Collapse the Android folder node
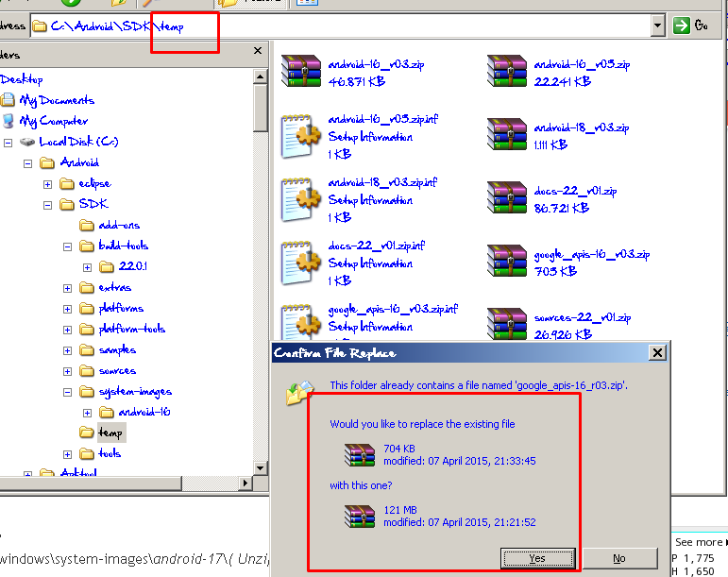 click(28, 163)
